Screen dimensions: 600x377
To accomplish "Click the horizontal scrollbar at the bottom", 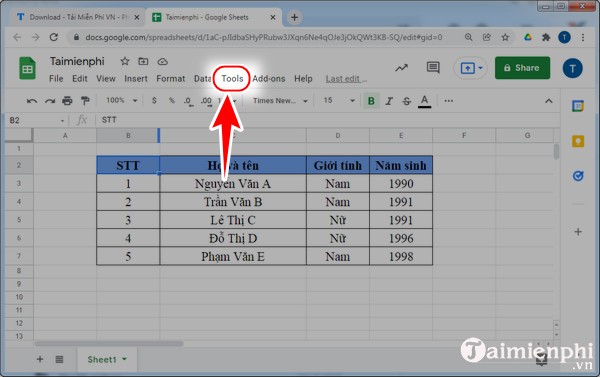I will [109, 344].
